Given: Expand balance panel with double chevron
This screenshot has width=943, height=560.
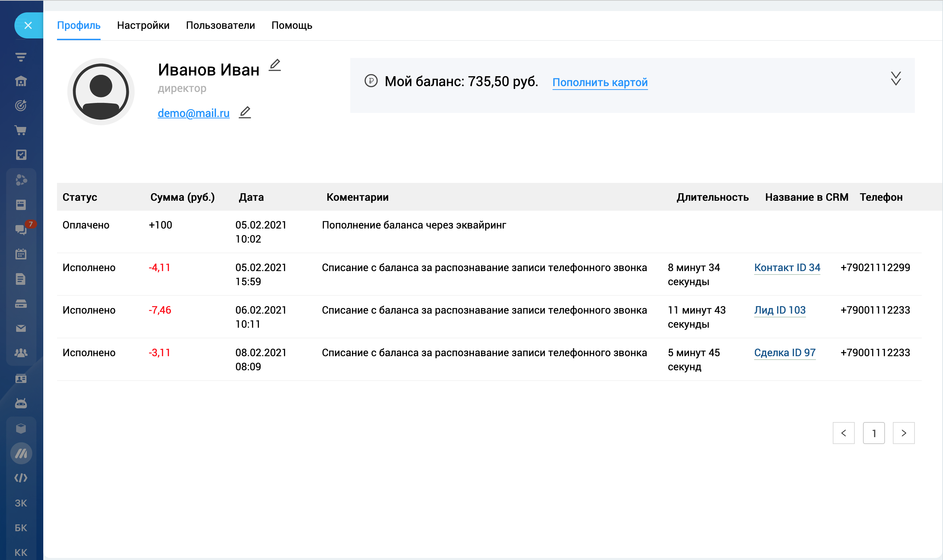Looking at the screenshot, I should [896, 79].
